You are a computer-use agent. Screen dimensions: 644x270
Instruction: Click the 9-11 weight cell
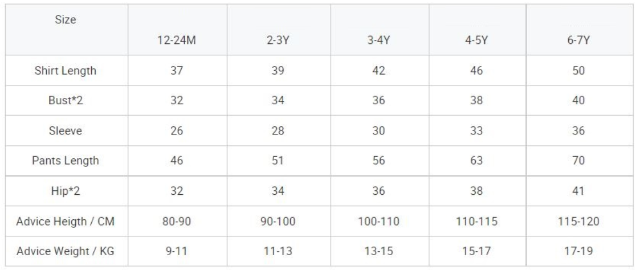(x=177, y=251)
